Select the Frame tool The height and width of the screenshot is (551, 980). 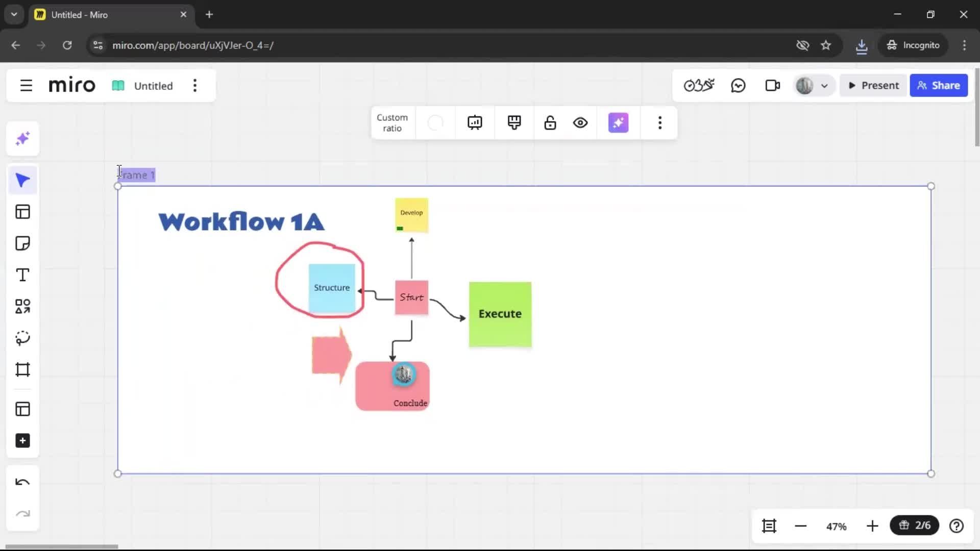[22, 369]
